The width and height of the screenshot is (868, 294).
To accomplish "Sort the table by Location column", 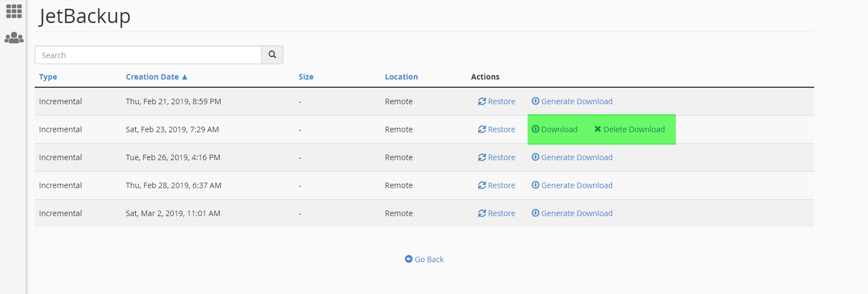I will point(401,77).
